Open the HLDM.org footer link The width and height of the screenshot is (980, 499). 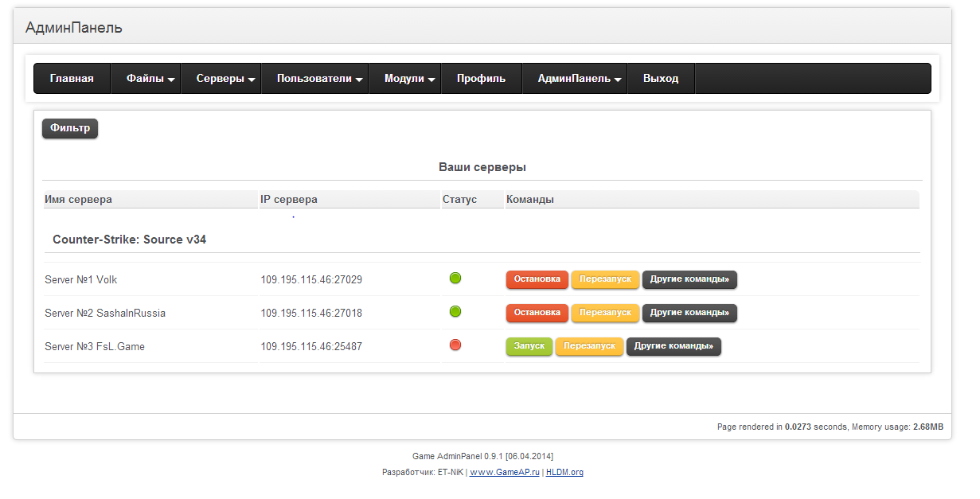tap(564, 472)
